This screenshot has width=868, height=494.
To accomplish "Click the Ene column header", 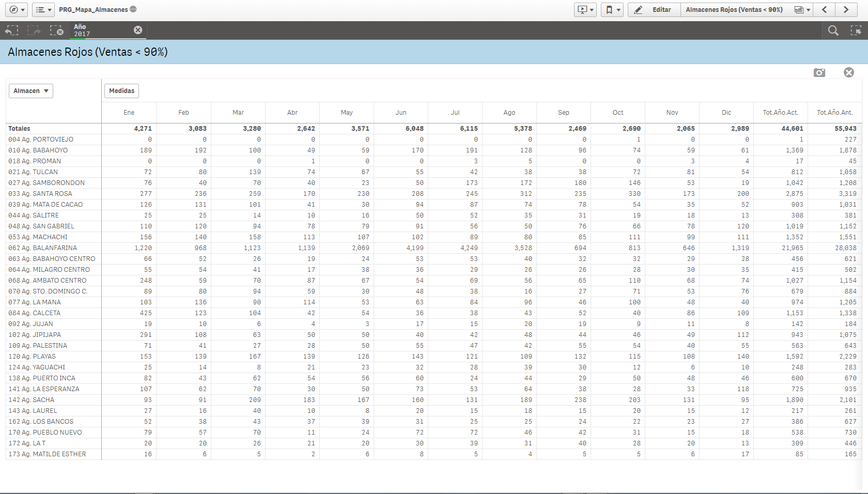I will [129, 113].
